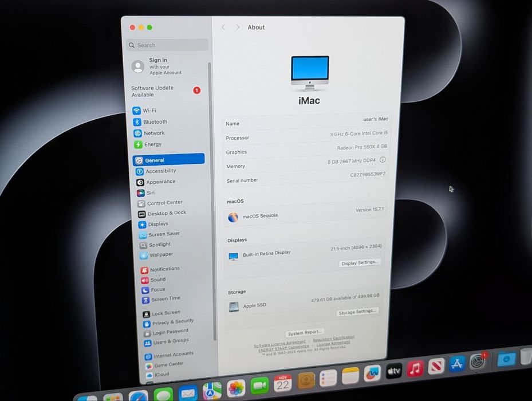The height and width of the screenshot is (401, 532).
Task: Click the "Version 15.7.1" text
Action: point(369,210)
